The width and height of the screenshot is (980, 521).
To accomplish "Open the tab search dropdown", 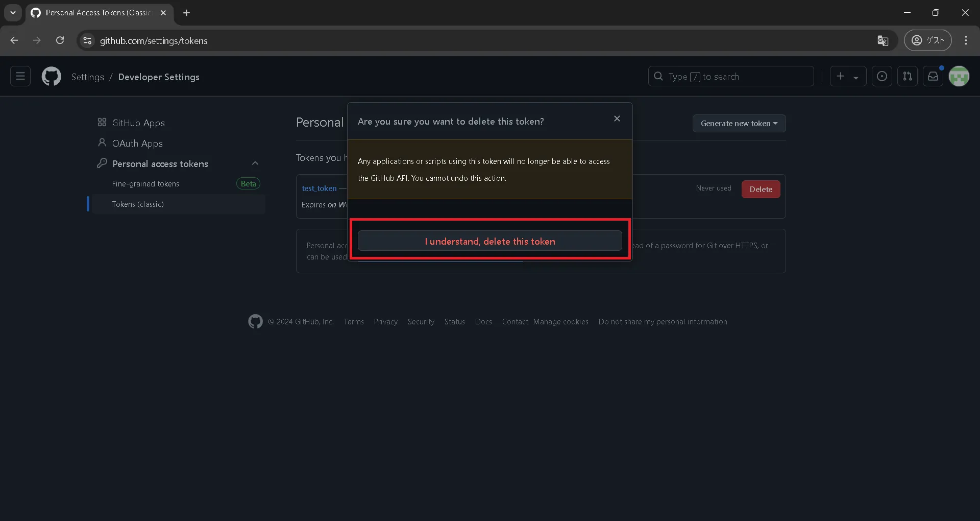I will (x=13, y=13).
